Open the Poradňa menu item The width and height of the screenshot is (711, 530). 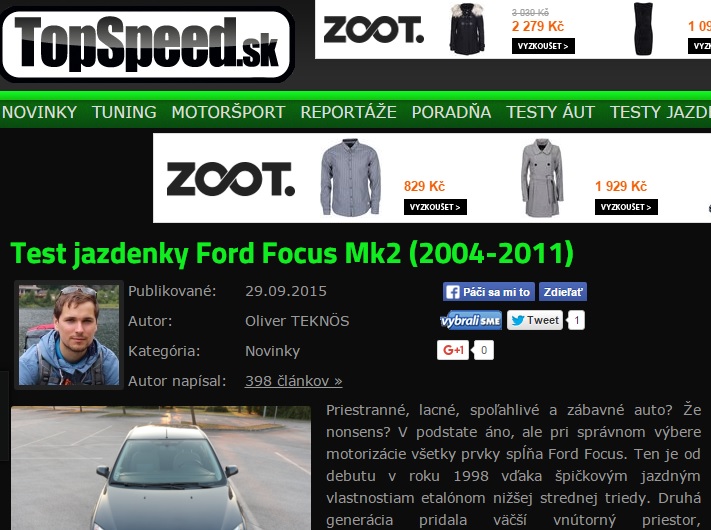(451, 112)
